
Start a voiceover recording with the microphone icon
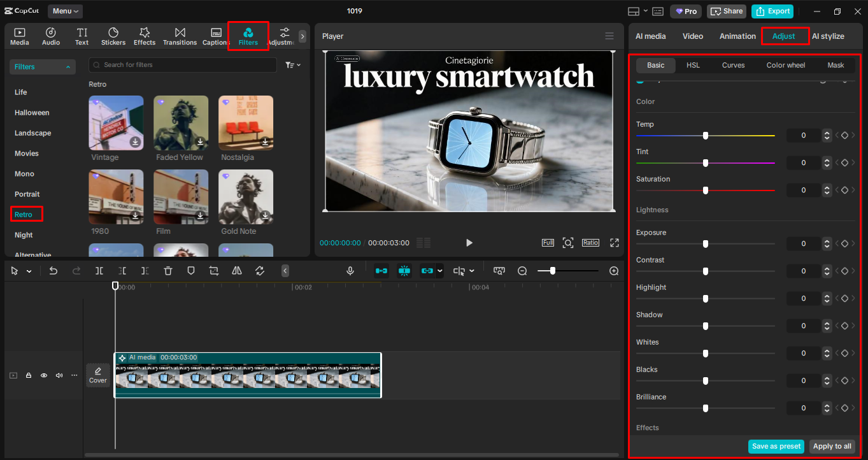tap(350, 270)
